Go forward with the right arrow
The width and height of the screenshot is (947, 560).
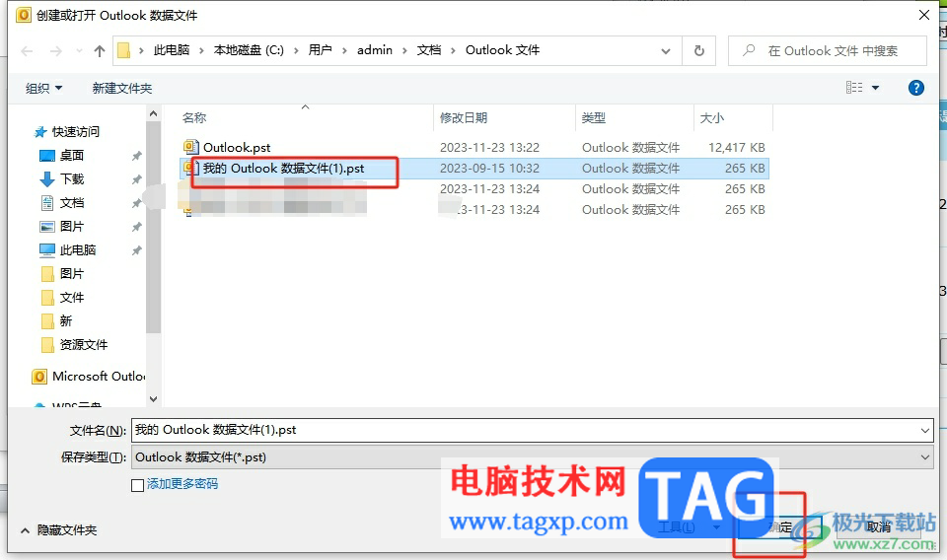55,51
